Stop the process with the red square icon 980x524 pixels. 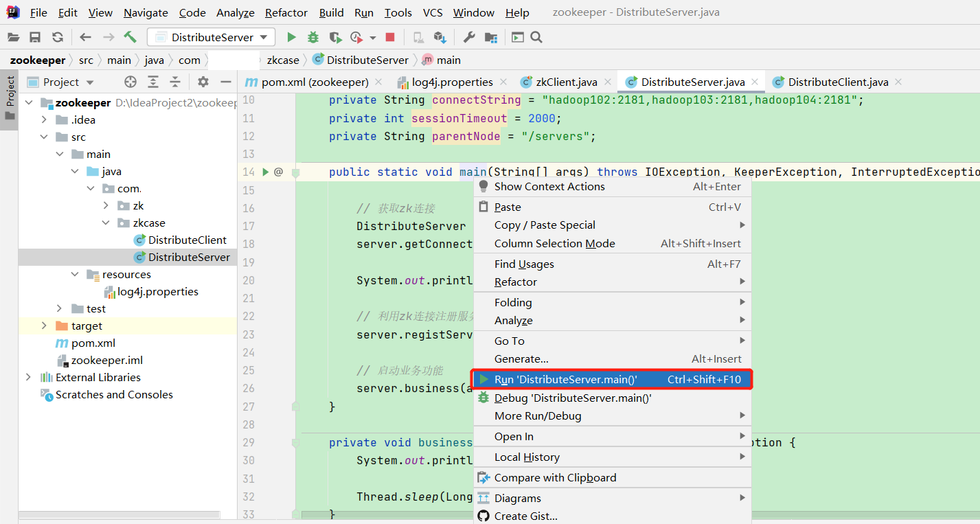click(390, 37)
